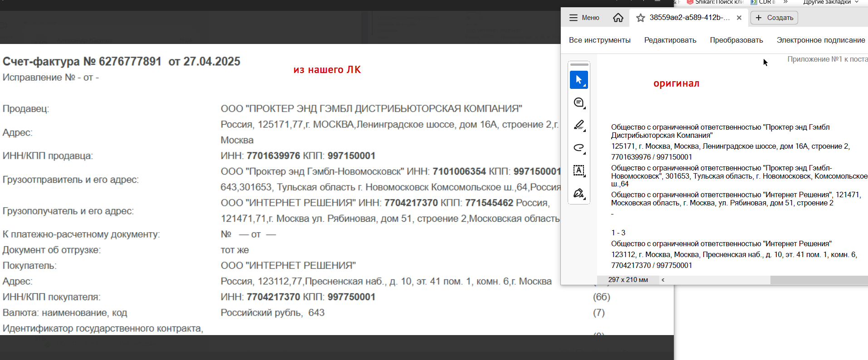Star the 38559ae2-a589-412b document tab
This screenshot has width=868, height=360.
pos(640,18)
